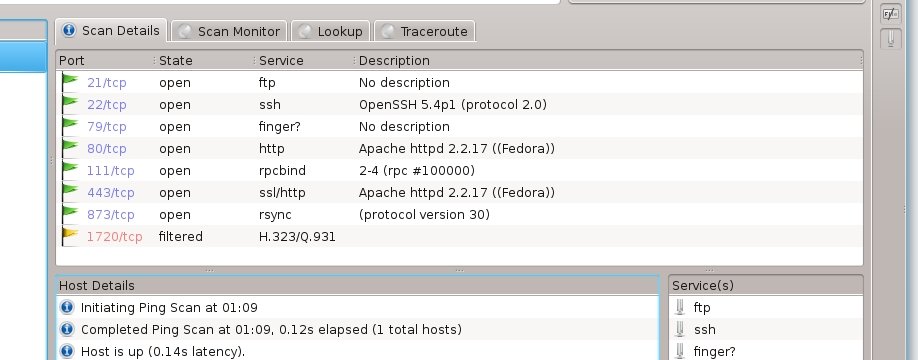Viewport: 918px width, 360px height.
Task: Click the green flag for port 22/tcp
Action: pos(70,105)
